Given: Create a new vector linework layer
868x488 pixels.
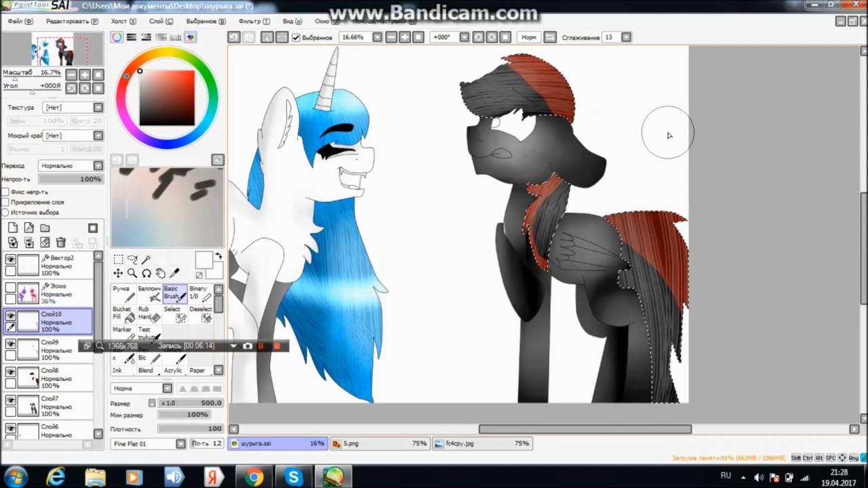Looking at the screenshot, I should [x=28, y=228].
